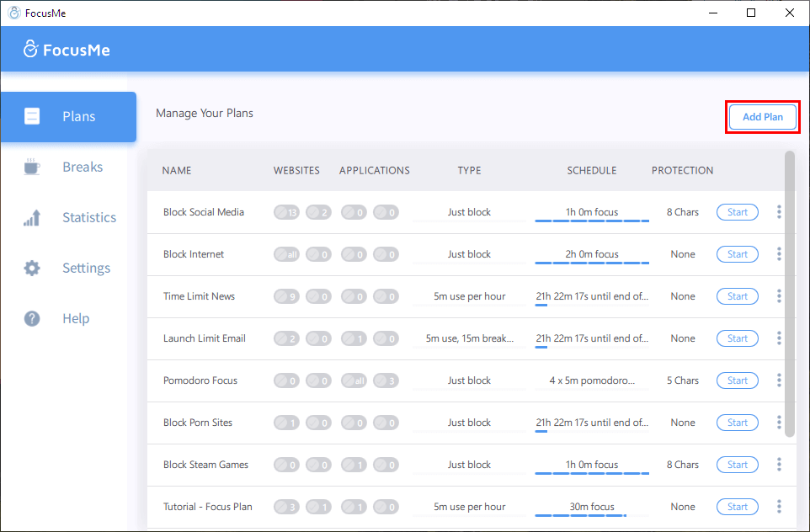Expand the schedule for Tutorial - Focus Plan

(591, 506)
